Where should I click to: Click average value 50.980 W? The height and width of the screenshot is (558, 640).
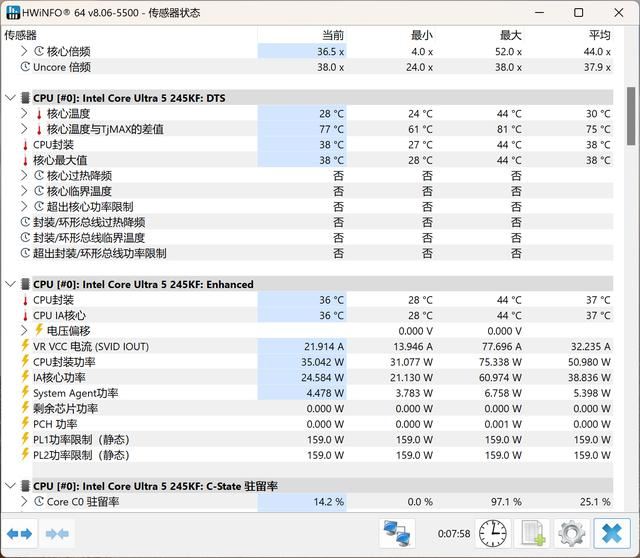(x=589, y=362)
